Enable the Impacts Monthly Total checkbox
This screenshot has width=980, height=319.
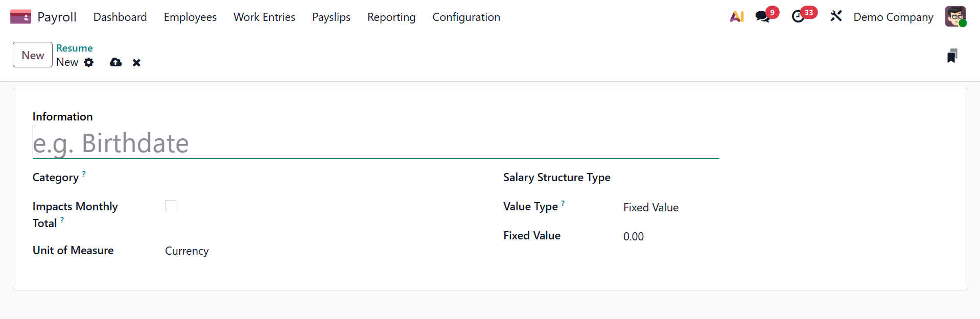pyautogui.click(x=171, y=206)
